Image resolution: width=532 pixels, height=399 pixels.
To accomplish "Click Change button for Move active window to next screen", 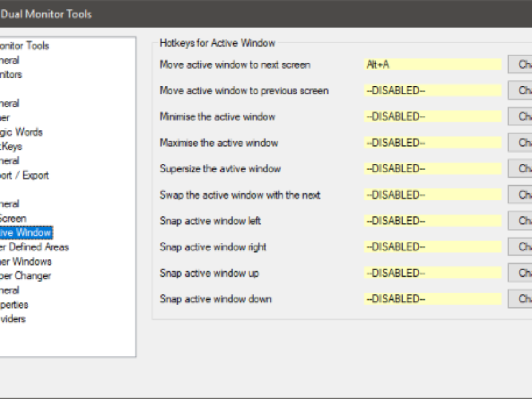I will [x=521, y=65].
